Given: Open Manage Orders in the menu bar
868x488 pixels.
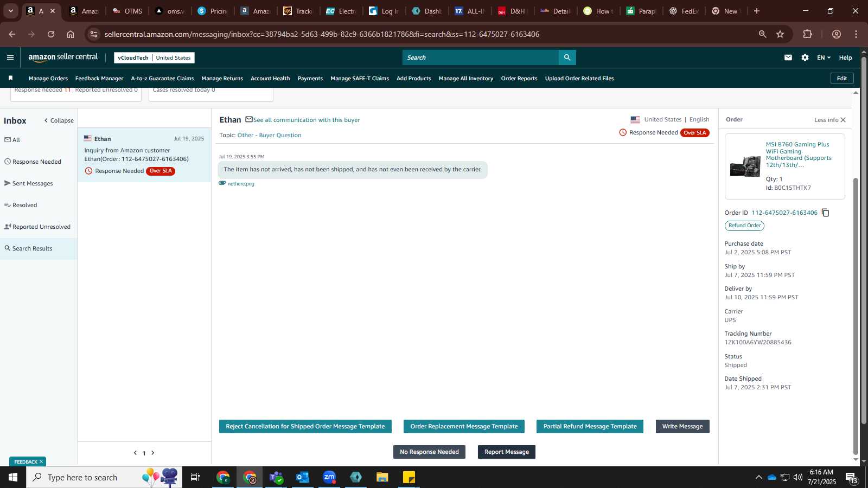Looking at the screenshot, I should pyautogui.click(x=48, y=78).
